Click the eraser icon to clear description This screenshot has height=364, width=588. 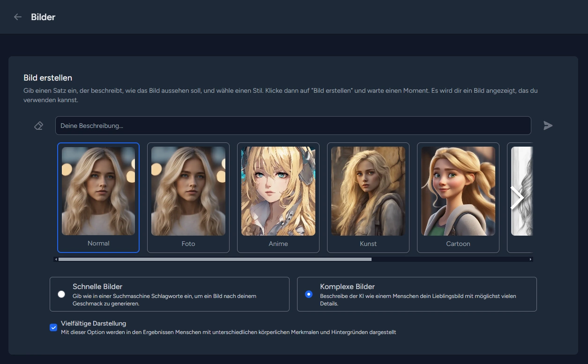39,126
